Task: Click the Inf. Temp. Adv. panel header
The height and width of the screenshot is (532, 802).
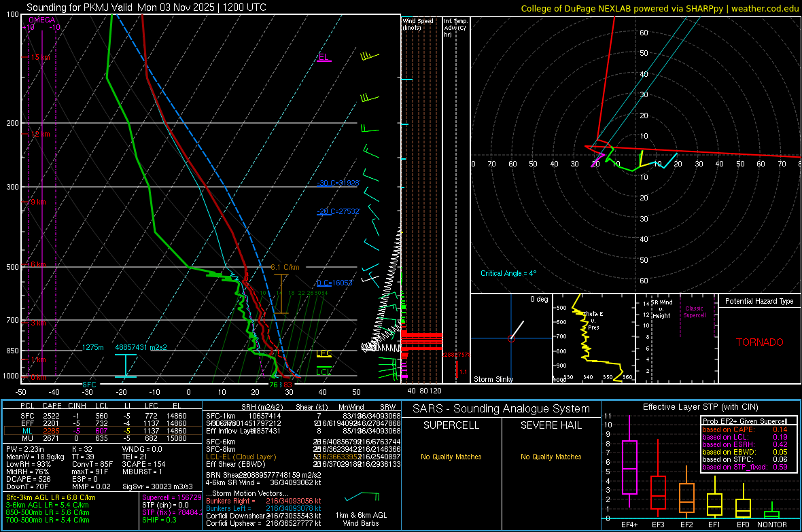Action: click(455, 28)
